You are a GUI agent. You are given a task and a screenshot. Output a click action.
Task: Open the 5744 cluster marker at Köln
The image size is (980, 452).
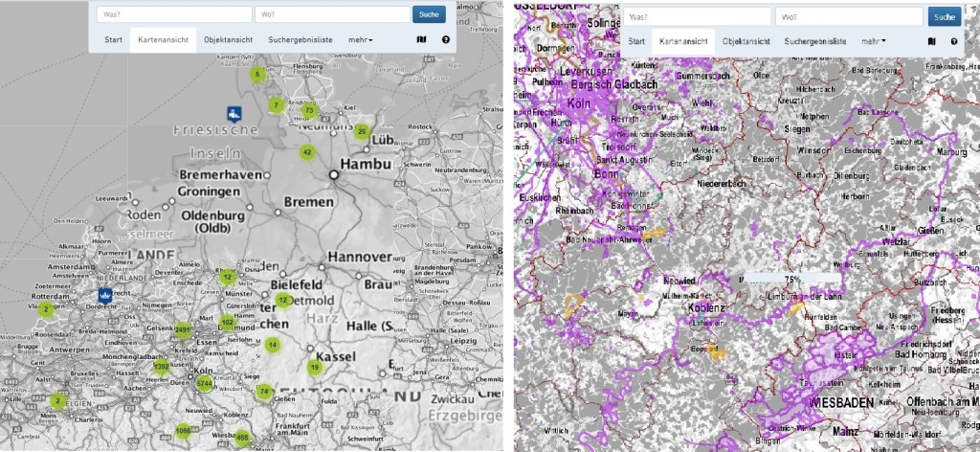coord(203,383)
